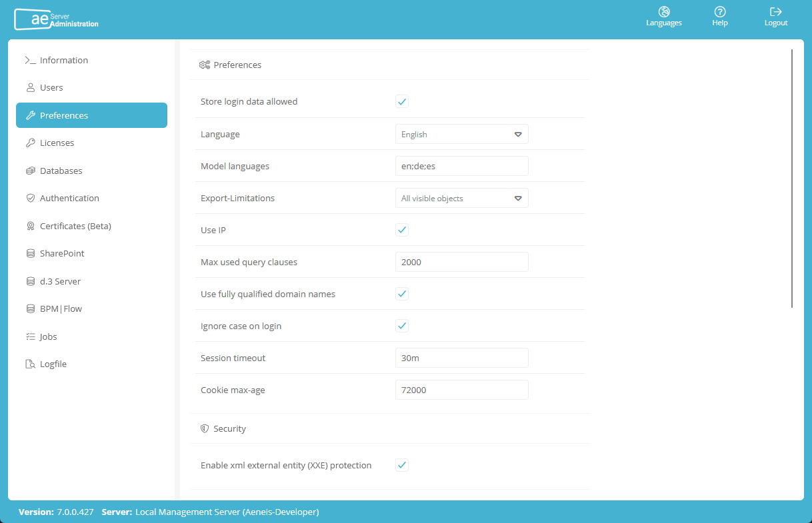Disable Ignore case on login checkbox
Viewport: 812px width, 523px height.
402,326
